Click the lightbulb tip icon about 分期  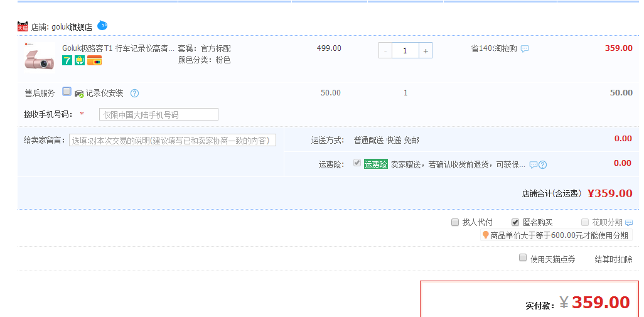click(x=485, y=235)
